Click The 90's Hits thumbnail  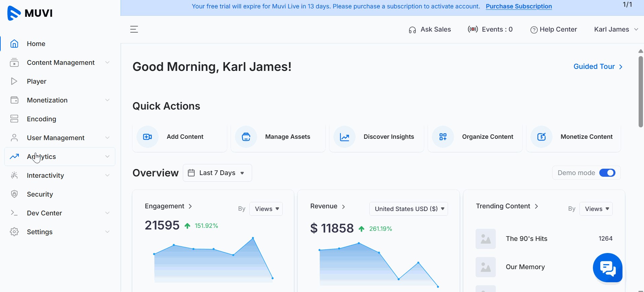pos(486,239)
